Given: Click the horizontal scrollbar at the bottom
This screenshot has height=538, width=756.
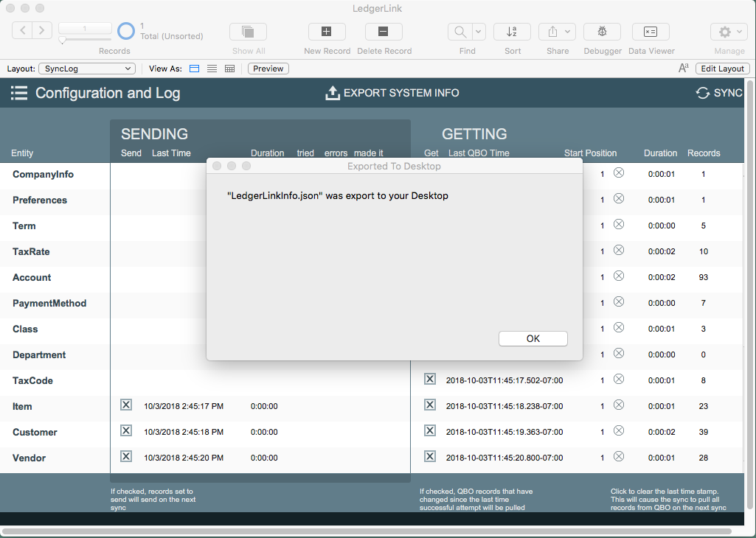Looking at the screenshot, I should tap(367, 532).
